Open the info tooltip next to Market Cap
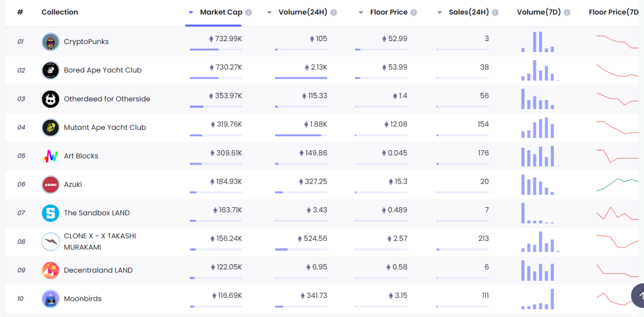The height and width of the screenshot is (317, 644). pos(249,13)
